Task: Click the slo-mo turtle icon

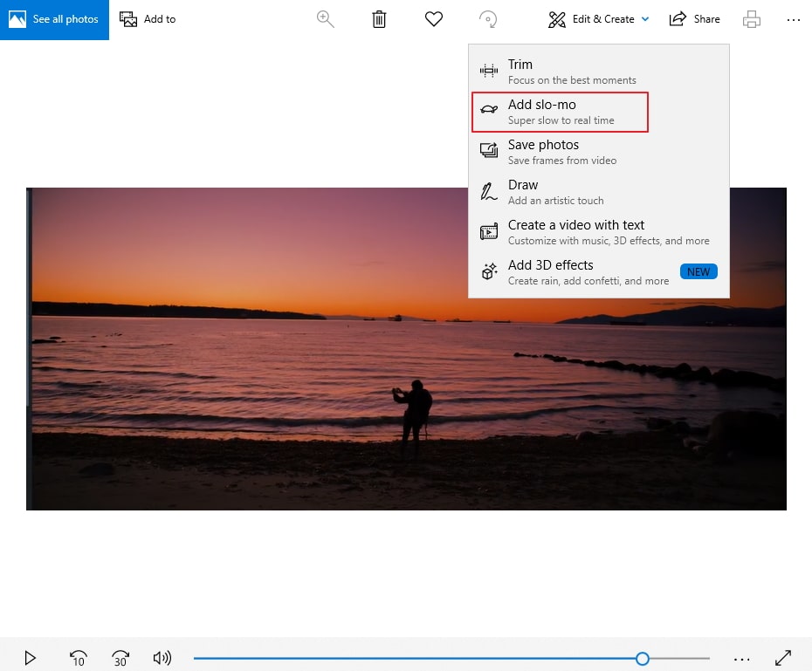Action: [489, 109]
